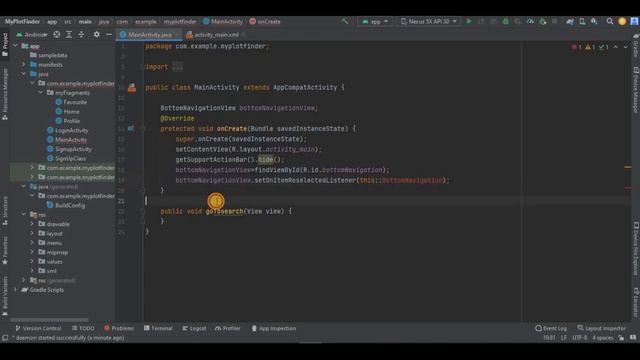The height and width of the screenshot is (360, 640).
Task: Click the project tree horizontal scrollbar
Action: [49, 320]
